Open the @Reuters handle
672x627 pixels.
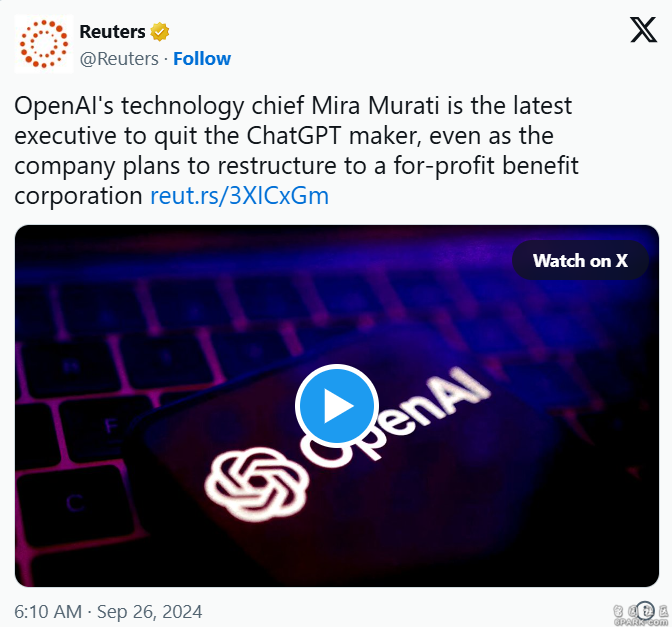[119, 59]
